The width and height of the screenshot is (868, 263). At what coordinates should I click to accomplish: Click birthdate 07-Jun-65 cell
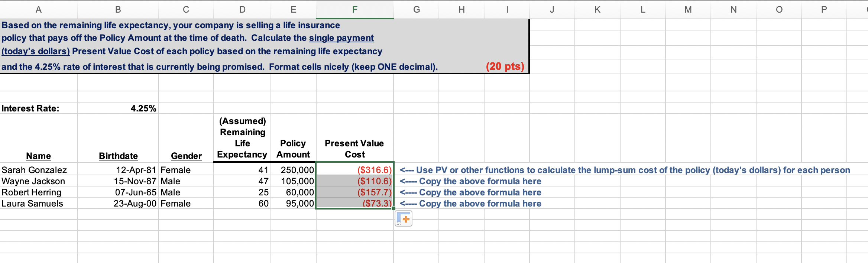click(118, 192)
